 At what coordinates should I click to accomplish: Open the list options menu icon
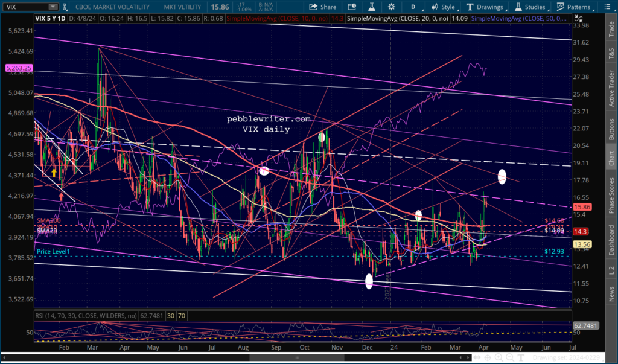(x=607, y=7)
